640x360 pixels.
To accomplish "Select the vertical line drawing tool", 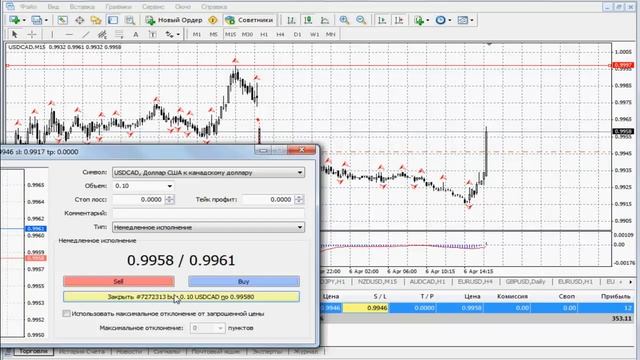I will point(52,34).
